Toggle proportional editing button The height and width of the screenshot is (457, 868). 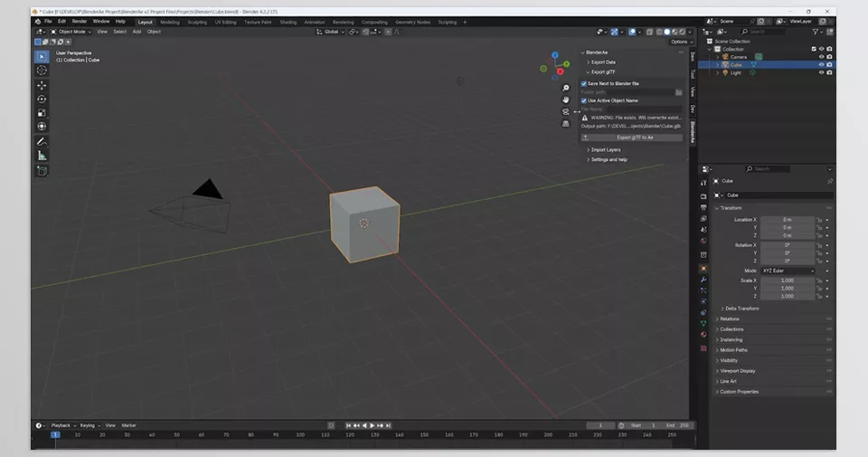(x=388, y=33)
